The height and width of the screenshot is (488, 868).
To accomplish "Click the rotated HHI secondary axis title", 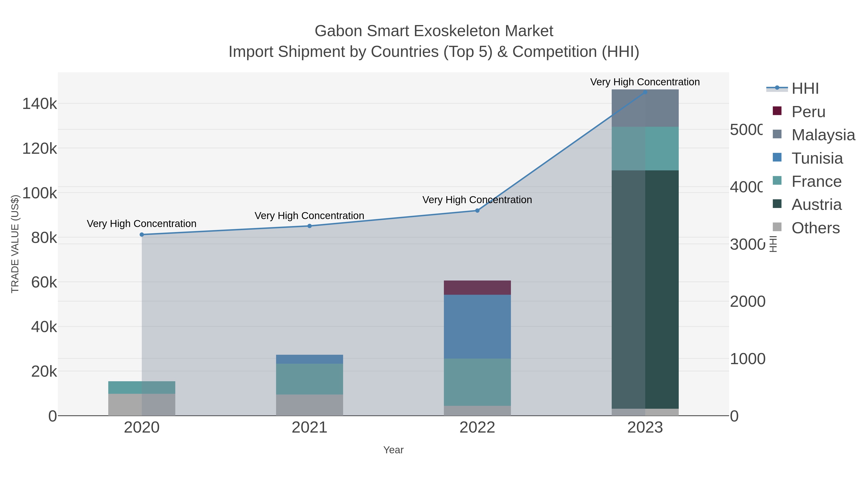I will click(x=773, y=244).
